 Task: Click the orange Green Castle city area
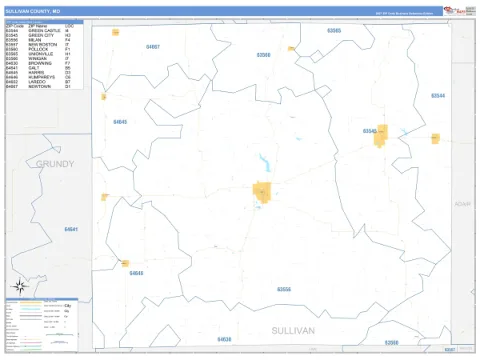(435, 139)
